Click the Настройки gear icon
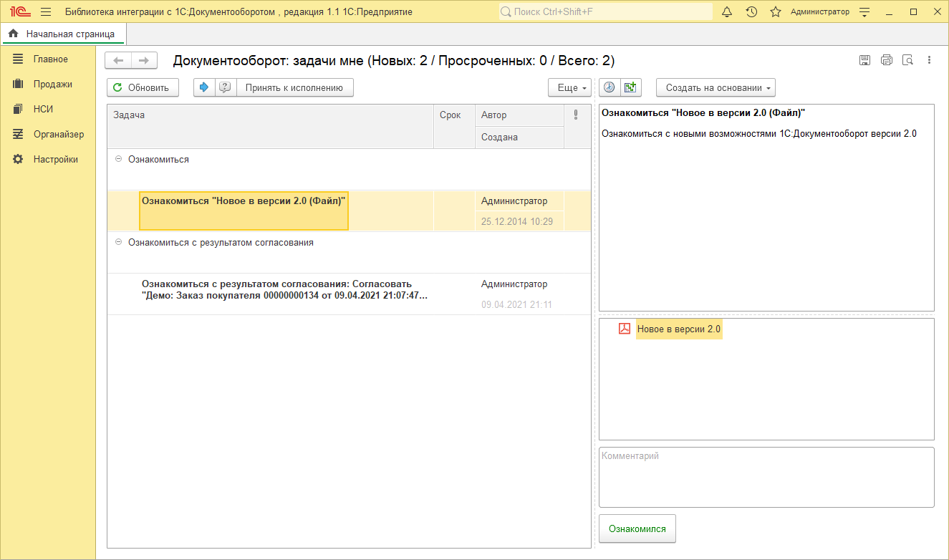 tap(18, 159)
